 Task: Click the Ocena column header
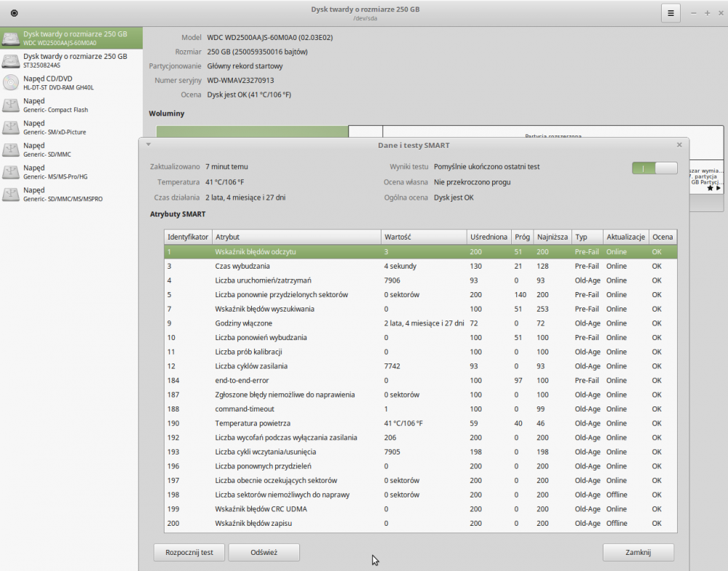coord(662,237)
